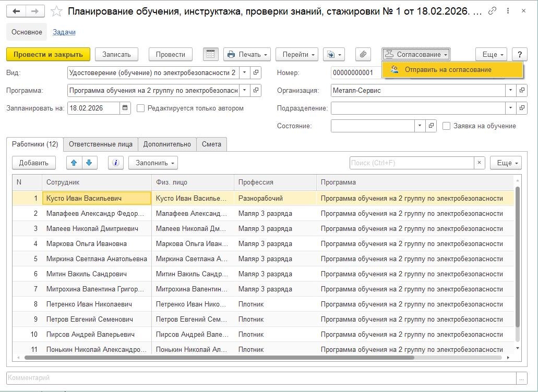Open comment editor with ellipsis button
The image size is (538, 392).
521,378
